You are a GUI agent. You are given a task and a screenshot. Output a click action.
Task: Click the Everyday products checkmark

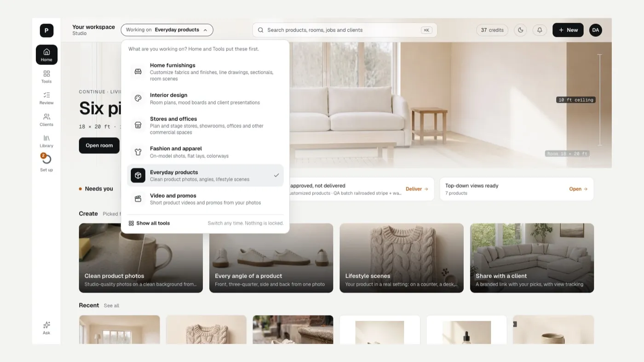[276, 175]
